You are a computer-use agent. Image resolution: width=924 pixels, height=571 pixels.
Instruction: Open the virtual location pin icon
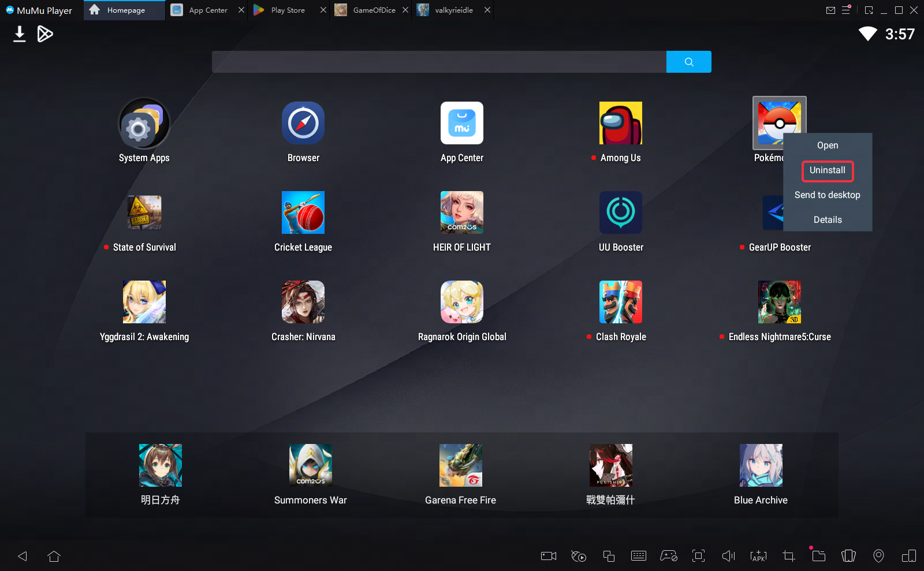point(879,556)
